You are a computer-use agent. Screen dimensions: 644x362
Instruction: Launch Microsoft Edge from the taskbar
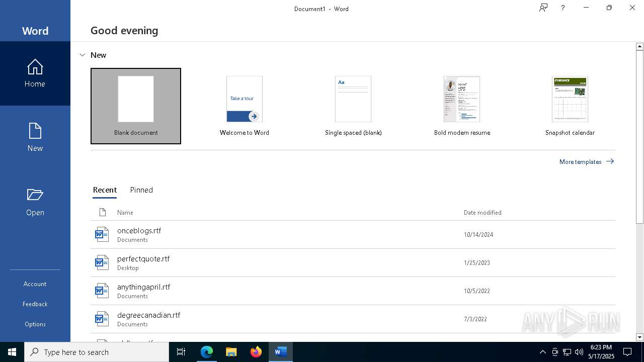click(207, 352)
